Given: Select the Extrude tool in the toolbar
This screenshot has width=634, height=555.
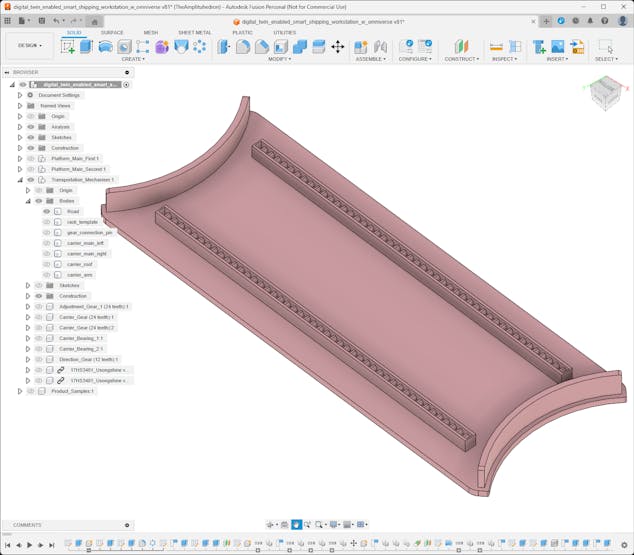Looking at the screenshot, I should tap(86, 46).
